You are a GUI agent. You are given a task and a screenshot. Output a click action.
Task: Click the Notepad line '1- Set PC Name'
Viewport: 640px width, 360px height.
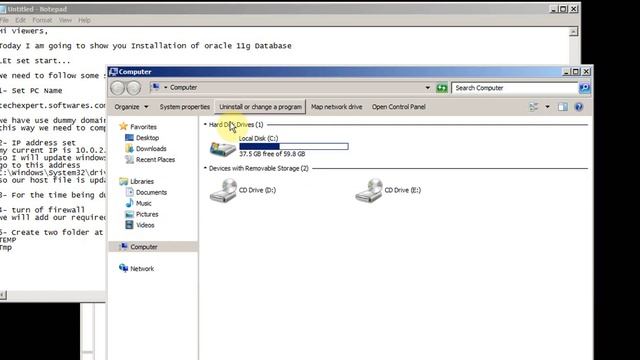click(31, 91)
